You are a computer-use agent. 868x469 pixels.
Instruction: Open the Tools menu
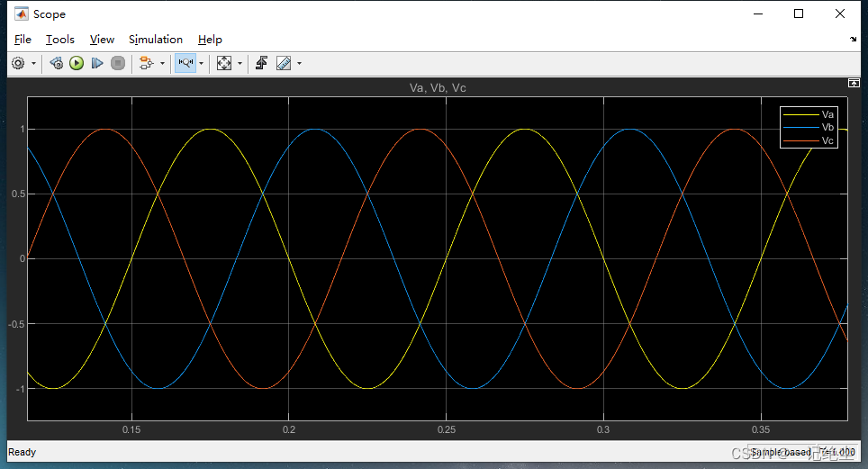pos(60,40)
